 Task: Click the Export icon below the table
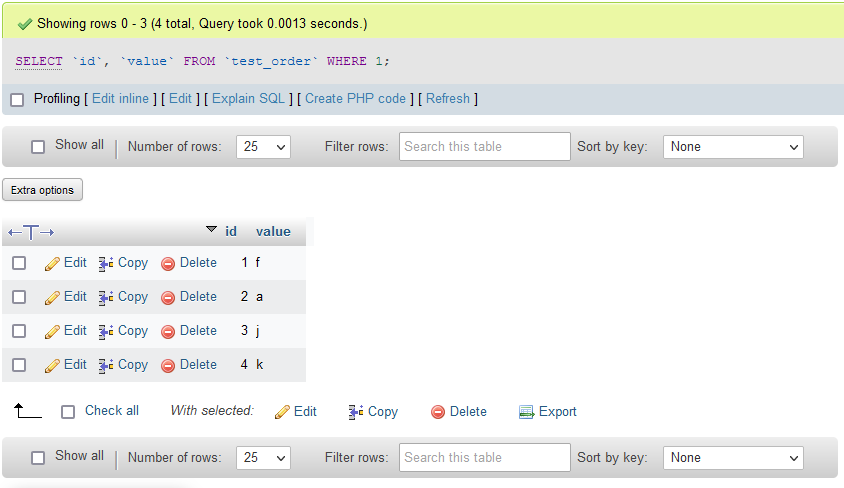point(526,412)
